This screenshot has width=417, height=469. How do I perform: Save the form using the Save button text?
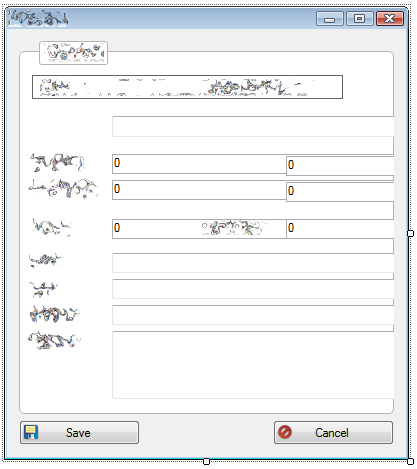coord(78,433)
